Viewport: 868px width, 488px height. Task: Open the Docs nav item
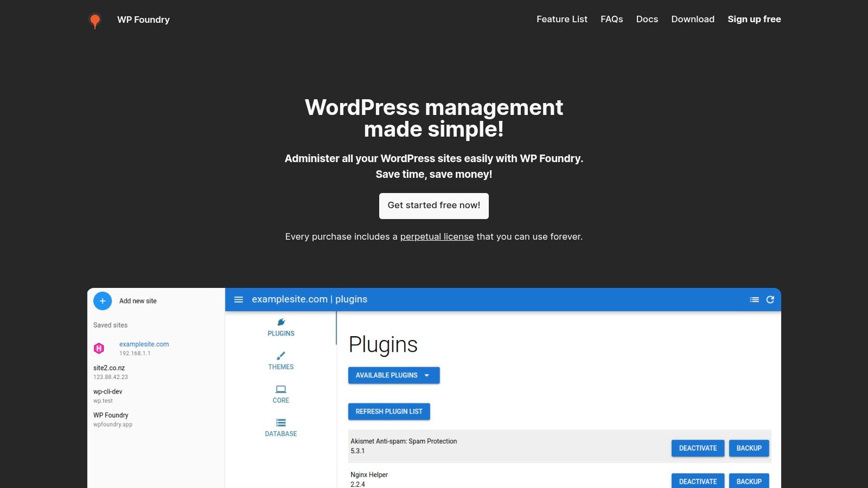click(647, 20)
